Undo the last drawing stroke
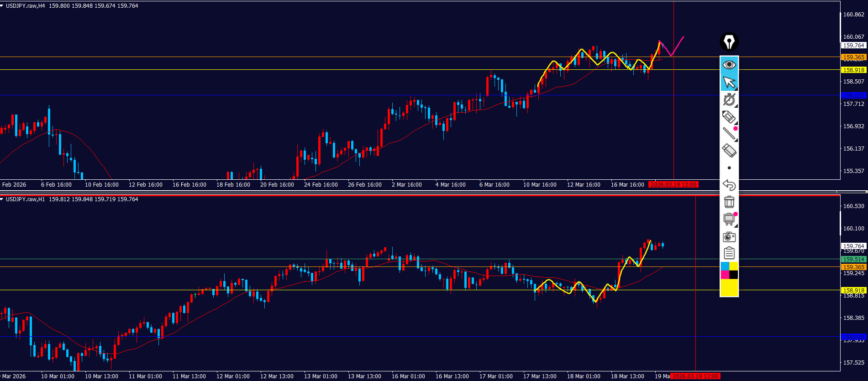 729,185
